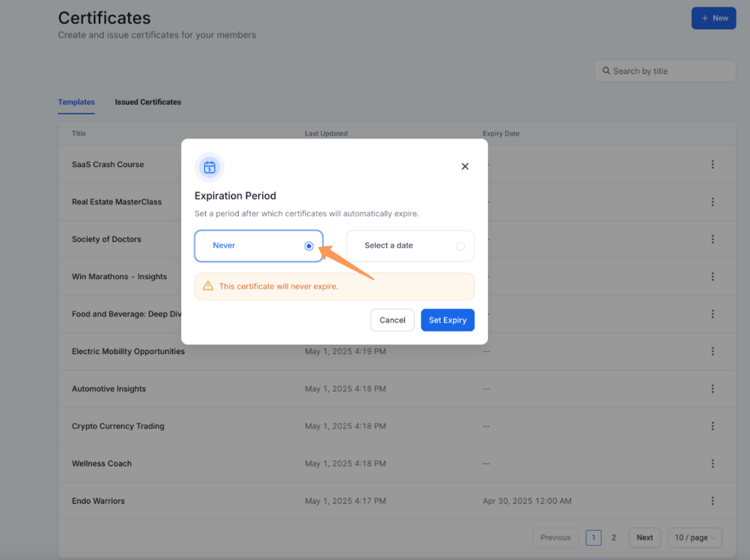Screen dimensions: 750x560
Task: Click the Expiry Date column header
Action: click(x=501, y=133)
